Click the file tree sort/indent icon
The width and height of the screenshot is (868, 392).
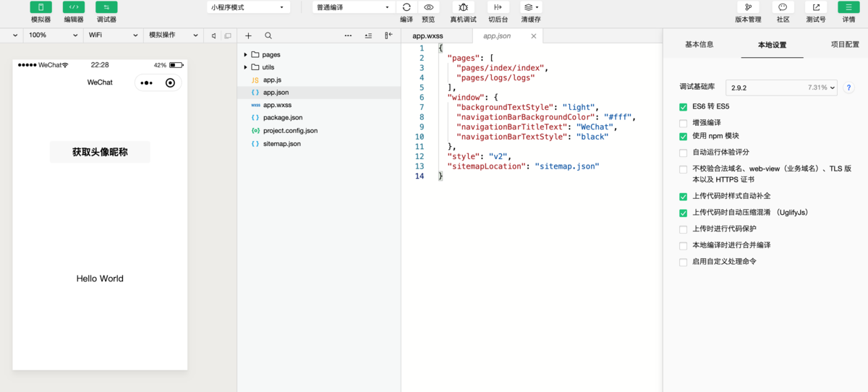point(368,35)
